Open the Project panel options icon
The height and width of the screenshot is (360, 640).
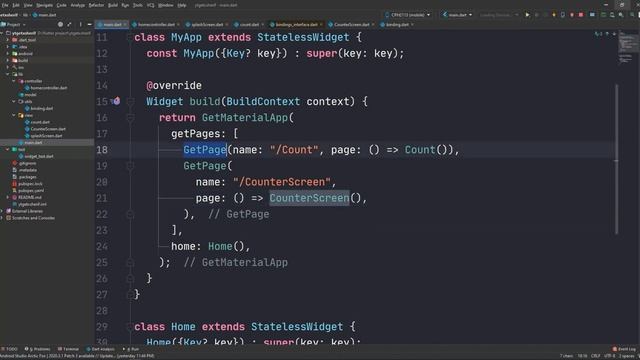point(80,24)
